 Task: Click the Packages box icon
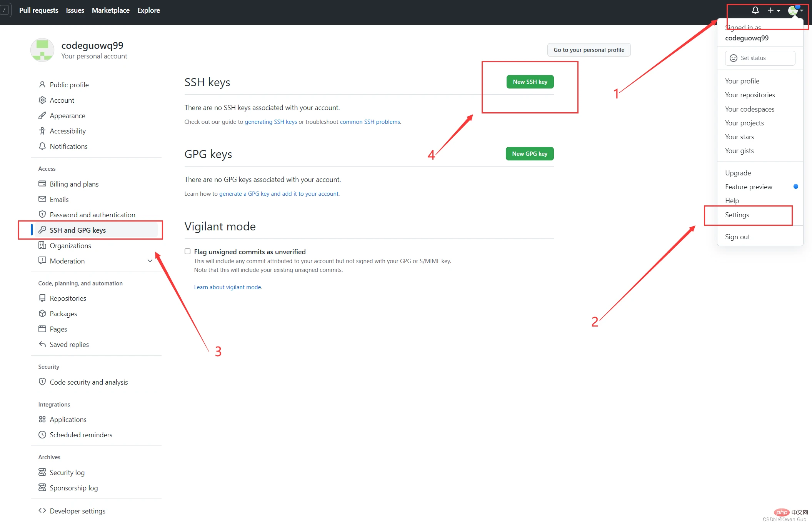tap(42, 313)
